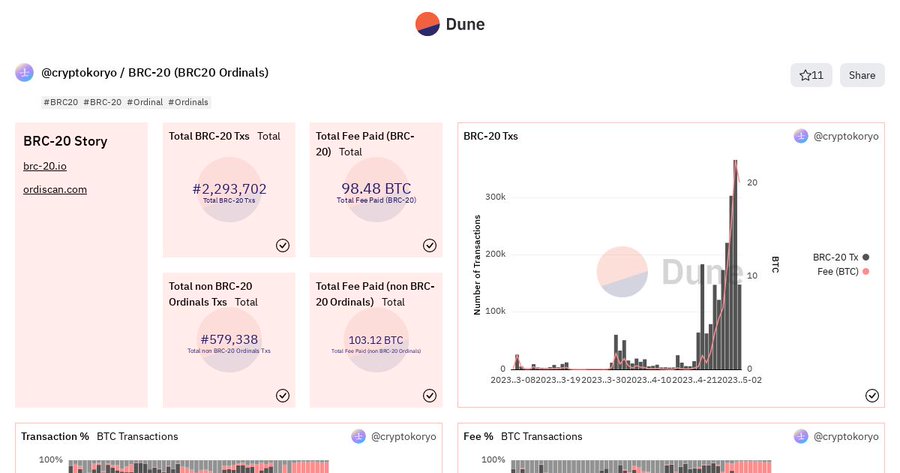Click checkmark icon on Total Fee Paid (non BRC-20 Ordinals) card
The height and width of the screenshot is (473, 900).
(x=429, y=396)
